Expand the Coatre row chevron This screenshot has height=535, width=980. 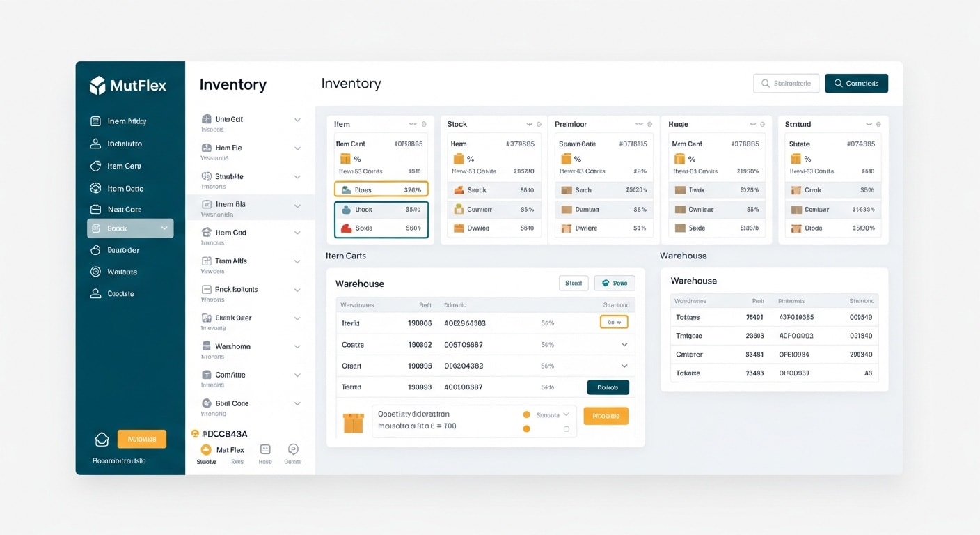tap(624, 345)
